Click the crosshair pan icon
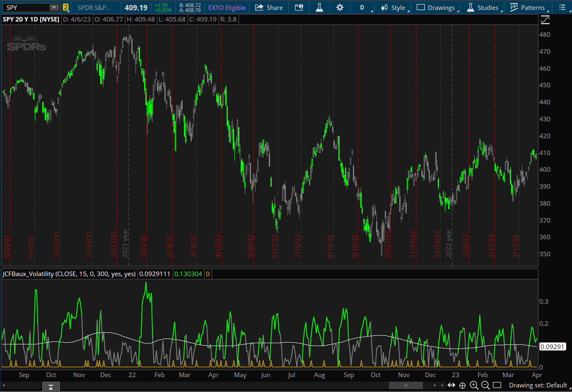 463,385
